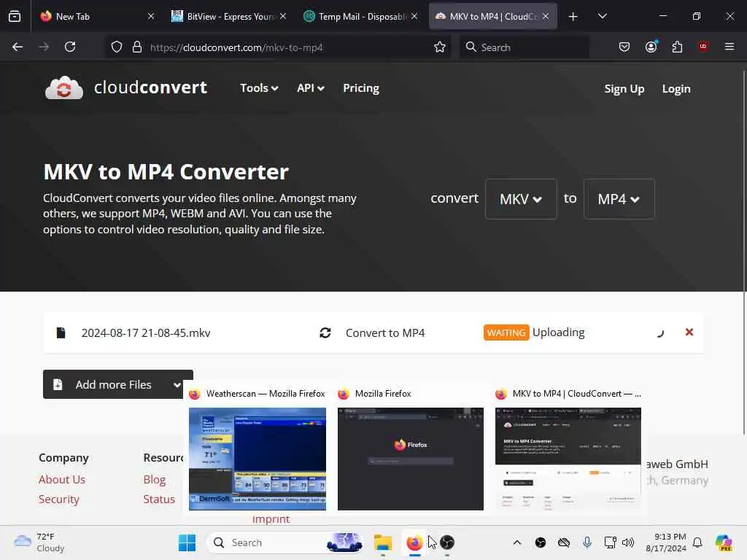Open Firefox tab overview icon
Viewport: 747px width, 560px height.
pyautogui.click(x=15, y=16)
